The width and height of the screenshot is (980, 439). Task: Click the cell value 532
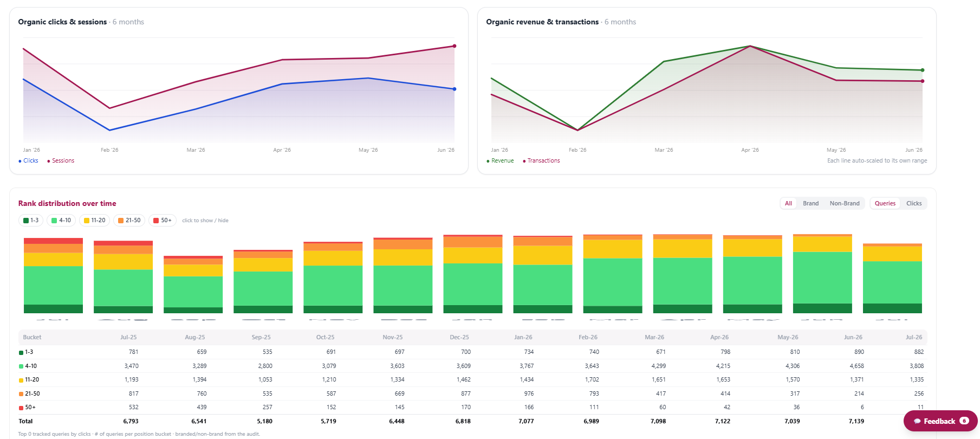133,407
